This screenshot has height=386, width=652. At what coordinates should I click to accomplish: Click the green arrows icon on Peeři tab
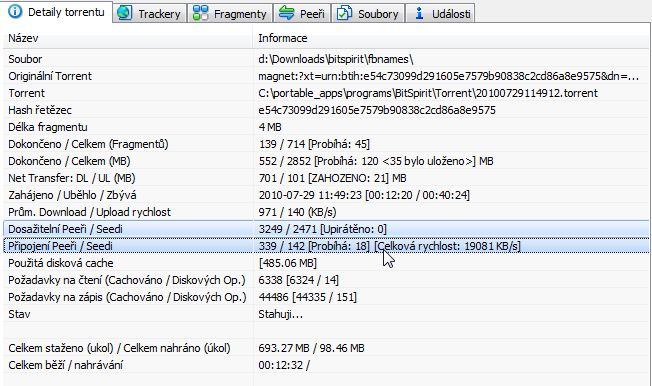pos(286,13)
